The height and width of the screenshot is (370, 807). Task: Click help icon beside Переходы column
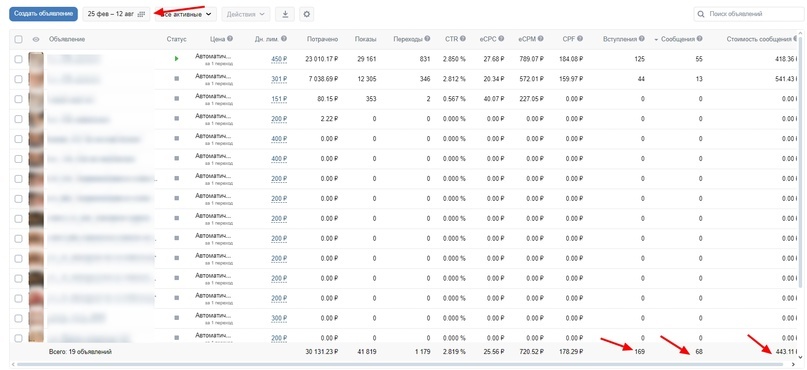(427, 39)
